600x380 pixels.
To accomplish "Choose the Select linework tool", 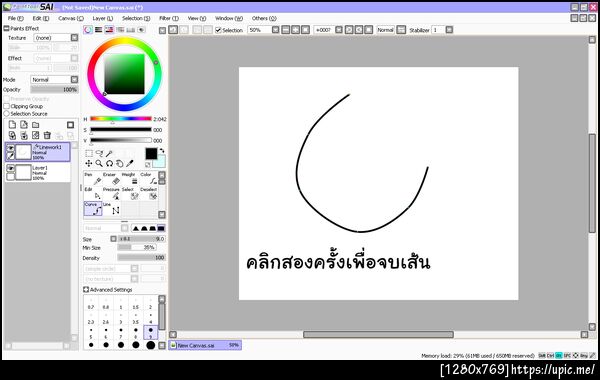I will [x=130, y=194].
